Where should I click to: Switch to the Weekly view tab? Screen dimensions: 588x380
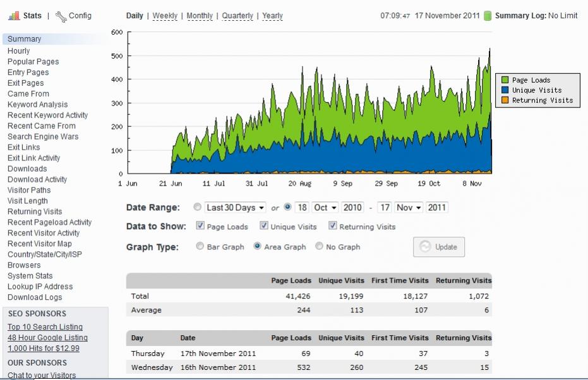pyautogui.click(x=165, y=16)
